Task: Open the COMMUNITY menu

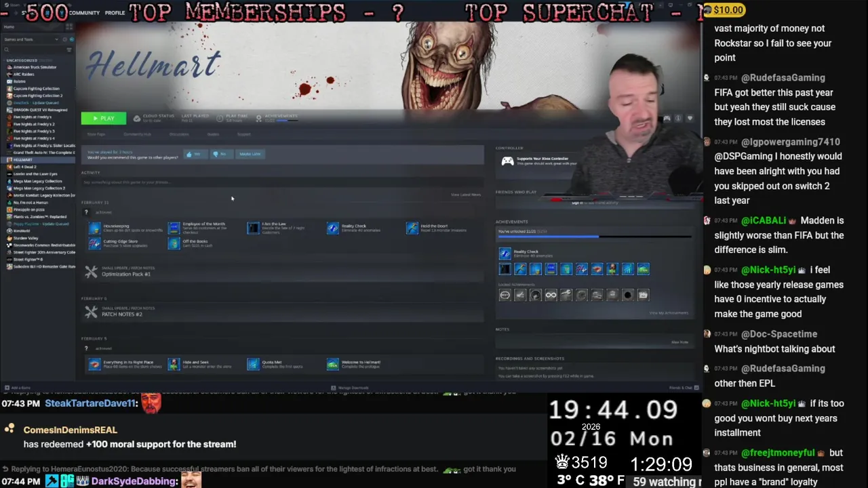Action: coord(84,12)
